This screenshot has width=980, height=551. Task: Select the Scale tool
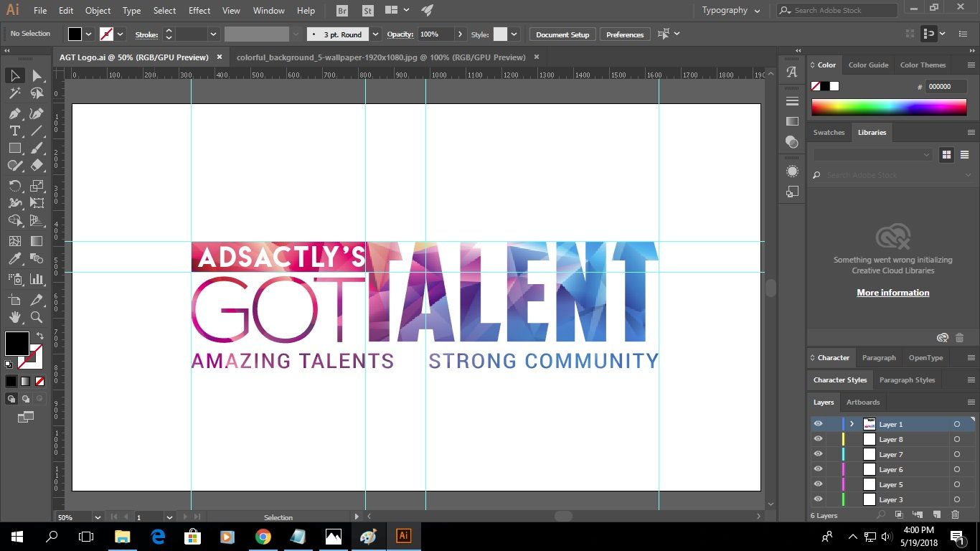pos(37,186)
